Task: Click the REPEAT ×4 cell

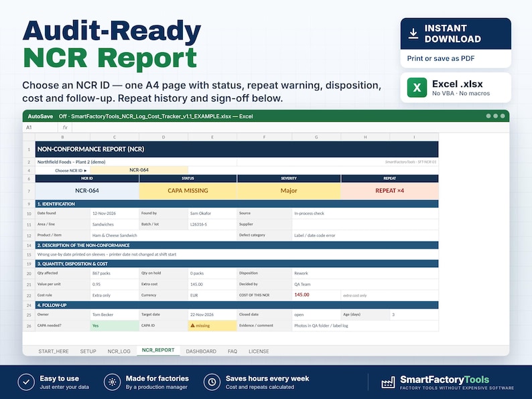Action: 389,191
